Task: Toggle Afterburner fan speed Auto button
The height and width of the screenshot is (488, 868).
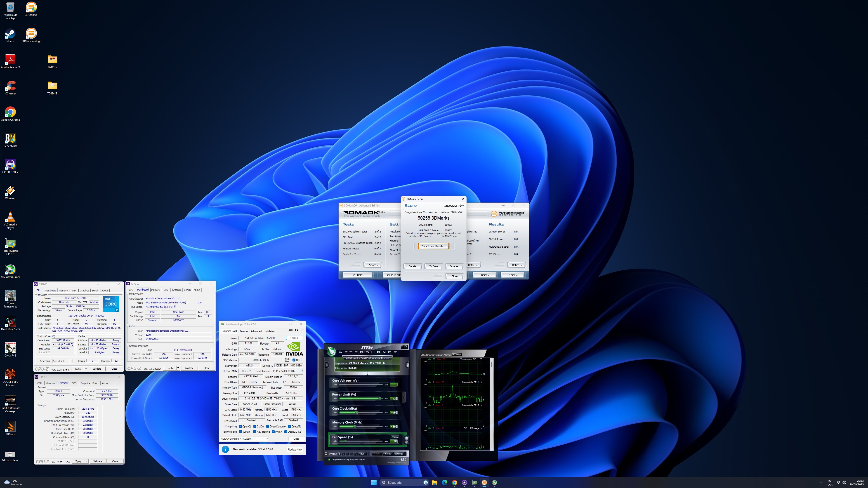Action: tap(395, 437)
